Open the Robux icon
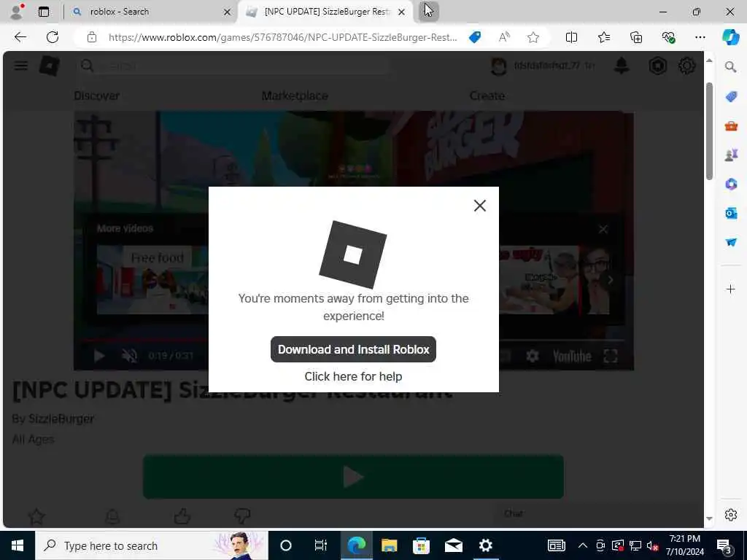 point(657,66)
